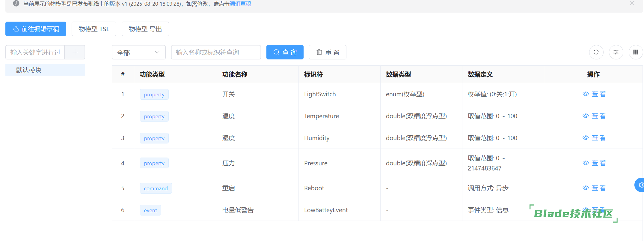Focus the module keyword filter input

(35, 52)
